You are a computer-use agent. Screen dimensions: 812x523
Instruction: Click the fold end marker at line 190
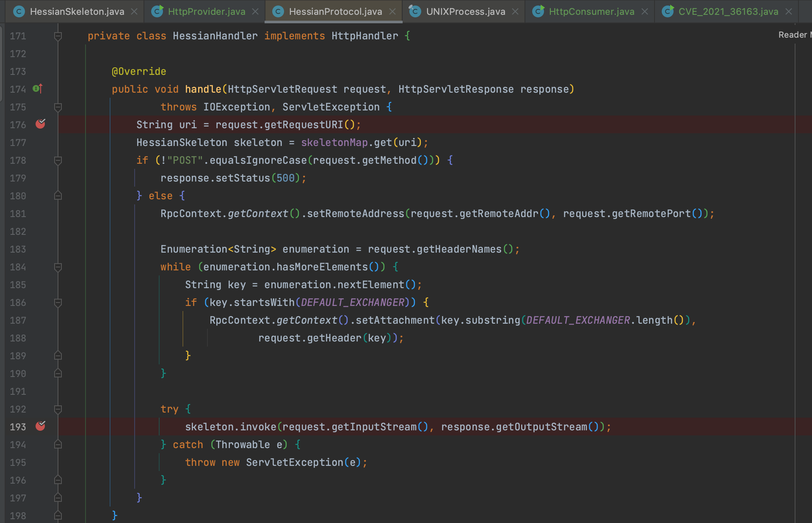(x=58, y=373)
